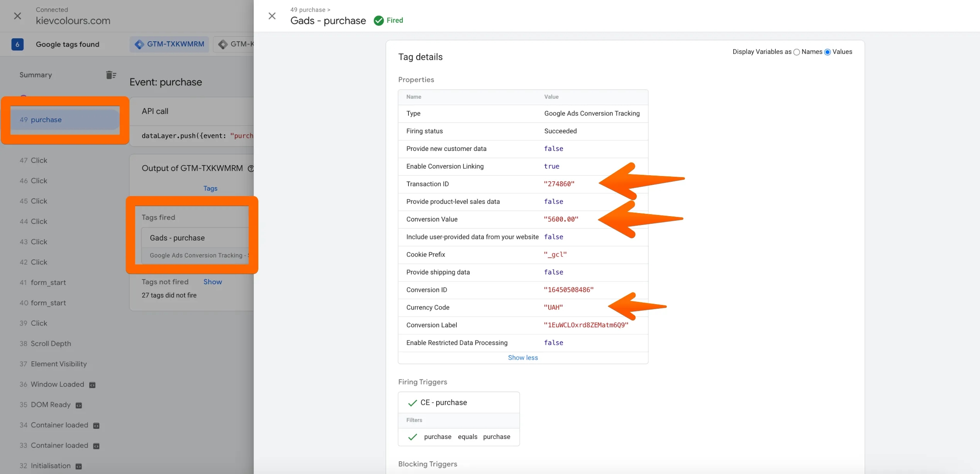
Task: Select the 38 Scroll Depth event
Action: tap(46, 344)
